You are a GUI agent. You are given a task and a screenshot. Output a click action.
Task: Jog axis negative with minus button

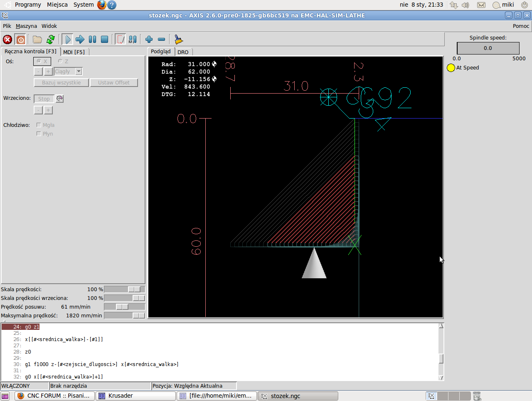click(38, 72)
